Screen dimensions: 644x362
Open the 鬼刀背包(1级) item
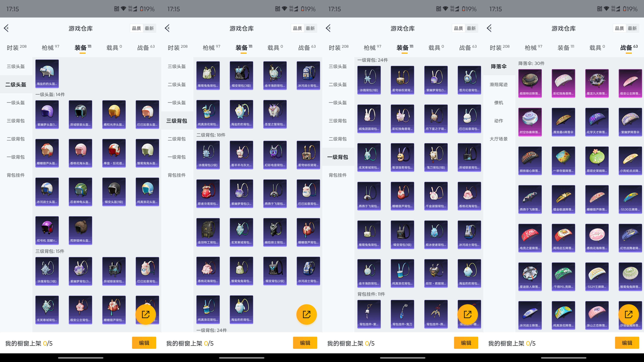pyautogui.click(x=436, y=158)
